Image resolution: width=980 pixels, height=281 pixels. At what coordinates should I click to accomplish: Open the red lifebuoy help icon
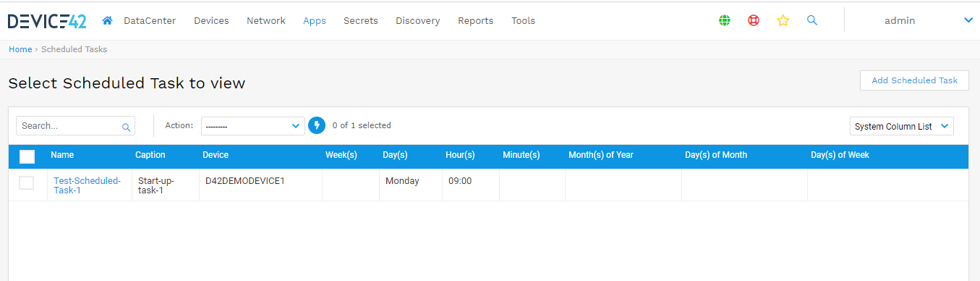pyautogui.click(x=754, y=20)
